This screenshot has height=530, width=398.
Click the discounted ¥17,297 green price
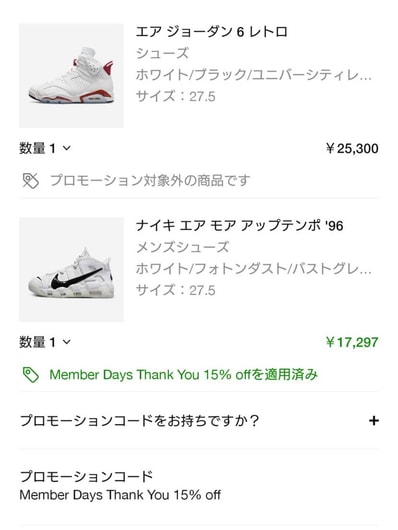(x=352, y=342)
